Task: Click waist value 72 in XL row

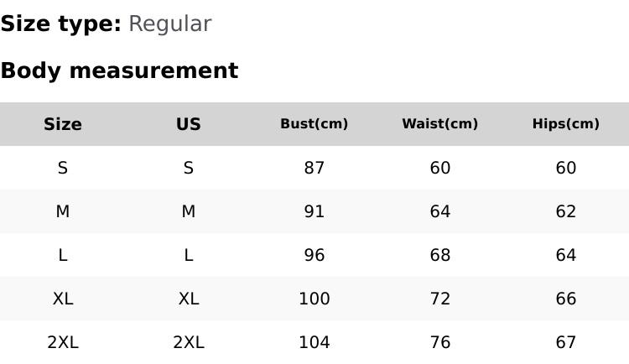Action: tap(440, 299)
